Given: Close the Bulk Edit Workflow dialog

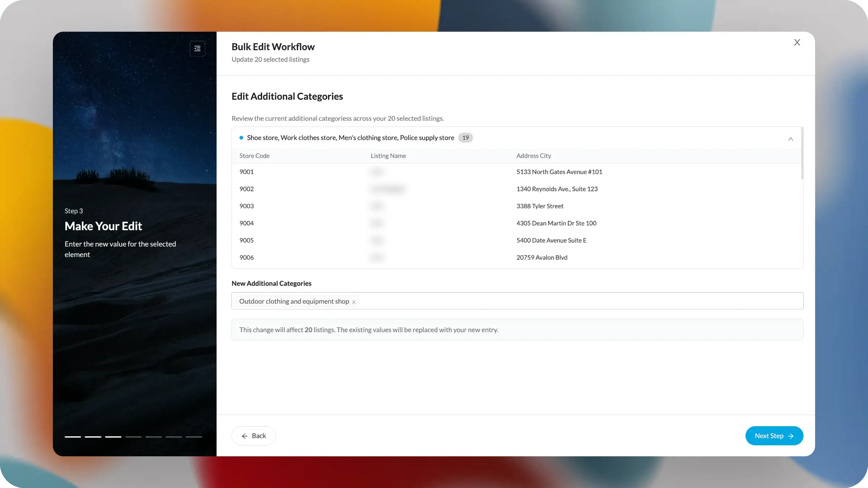Looking at the screenshot, I should 797,43.
